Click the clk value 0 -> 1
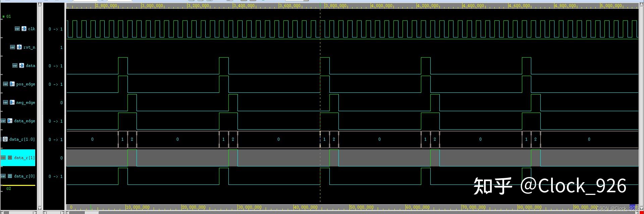644x214 pixels. [56, 29]
